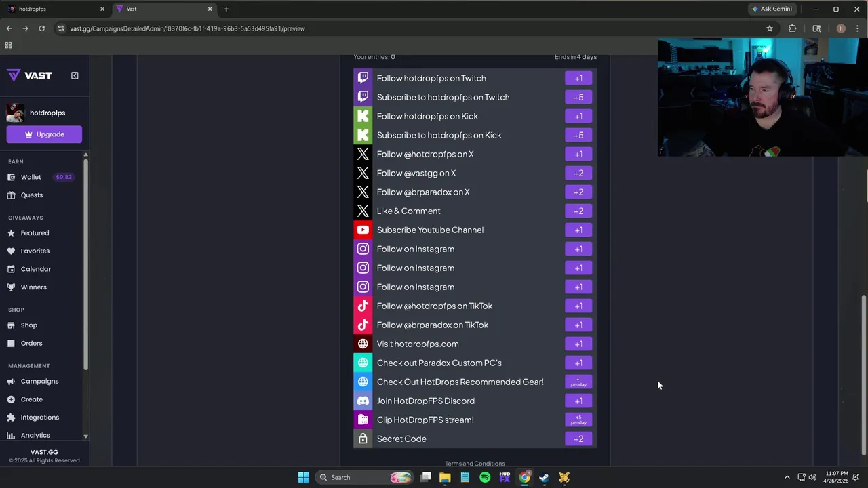868x488 pixels.
Task: Open Integrations in the sidebar
Action: tap(33, 418)
